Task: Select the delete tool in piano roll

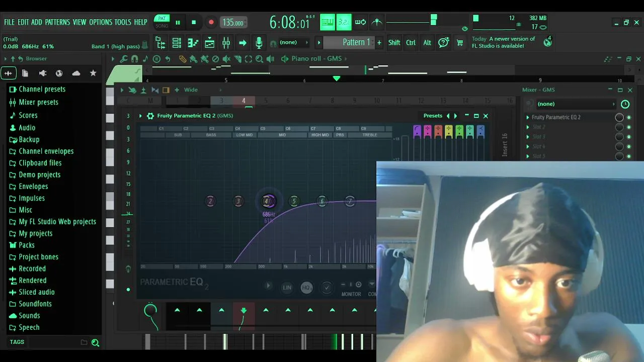Action: coord(215,59)
